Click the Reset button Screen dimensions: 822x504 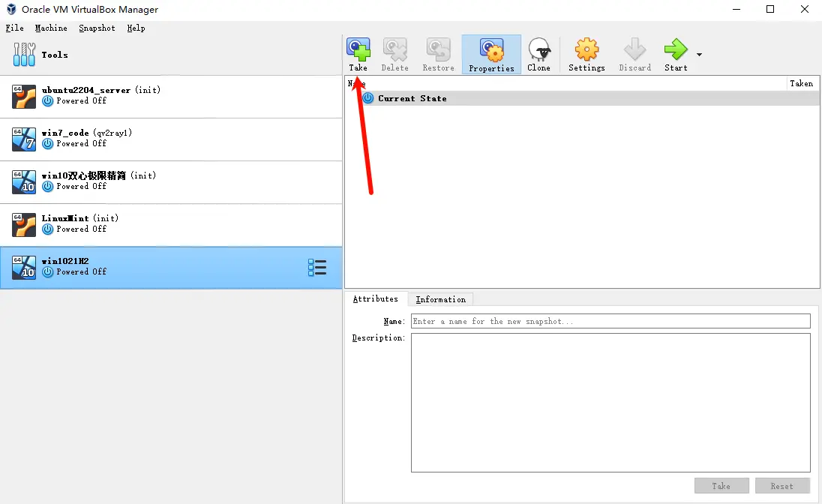[781, 486]
